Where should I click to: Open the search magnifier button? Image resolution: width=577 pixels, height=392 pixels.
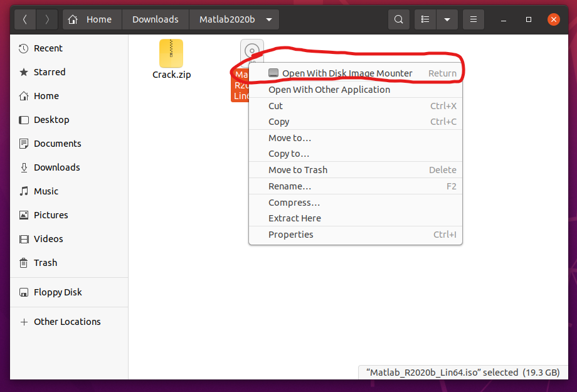point(398,19)
